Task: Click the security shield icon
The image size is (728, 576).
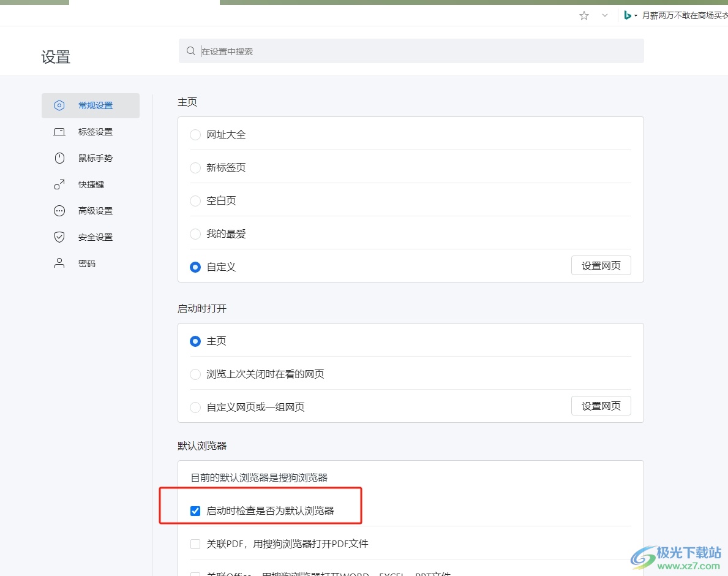Action: pos(59,237)
